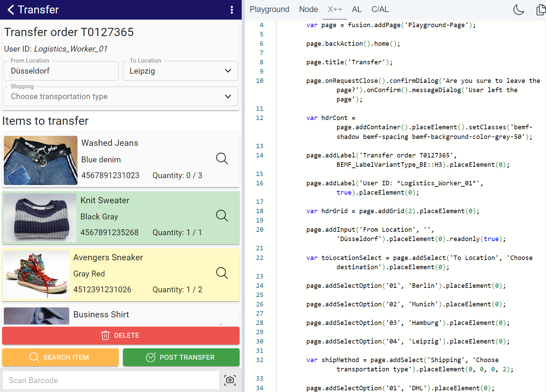Click code line page.backAction().home()
This screenshot has width=546, height=392.
point(353,43)
